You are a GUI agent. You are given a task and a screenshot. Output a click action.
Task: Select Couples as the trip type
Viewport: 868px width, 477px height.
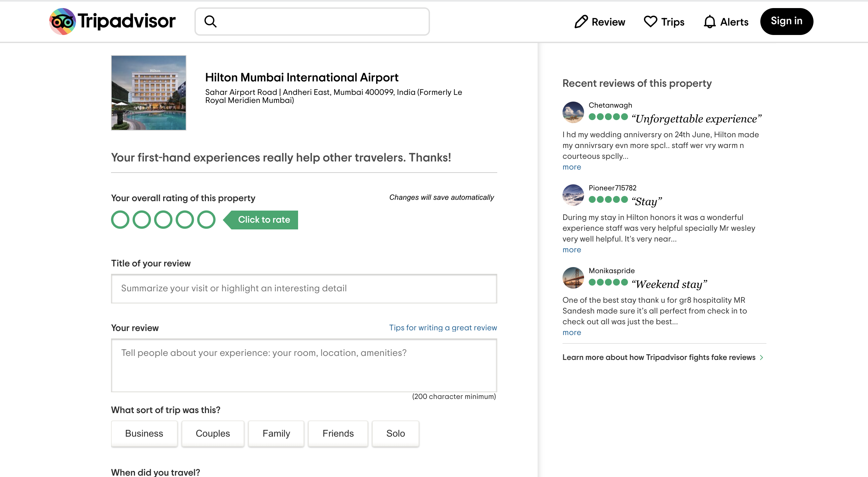pos(212,434)
